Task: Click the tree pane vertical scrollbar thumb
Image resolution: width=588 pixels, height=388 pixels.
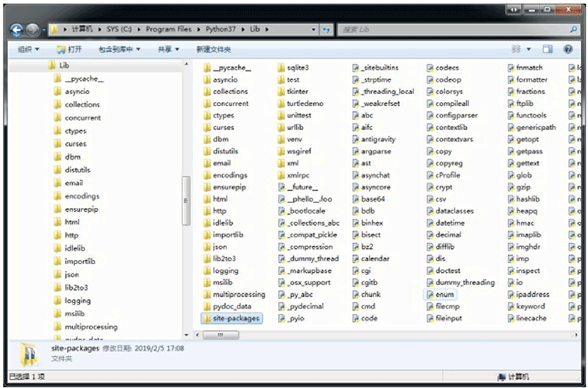Action: pyautogui.click(x=186, y=200)
